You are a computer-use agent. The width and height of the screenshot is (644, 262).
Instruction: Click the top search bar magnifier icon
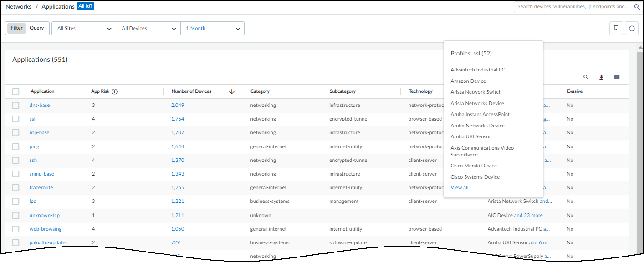(637, 7)
